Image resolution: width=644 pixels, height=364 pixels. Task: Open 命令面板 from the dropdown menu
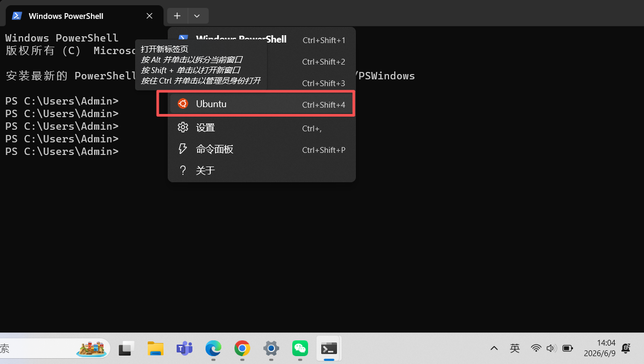click(261, 149)
